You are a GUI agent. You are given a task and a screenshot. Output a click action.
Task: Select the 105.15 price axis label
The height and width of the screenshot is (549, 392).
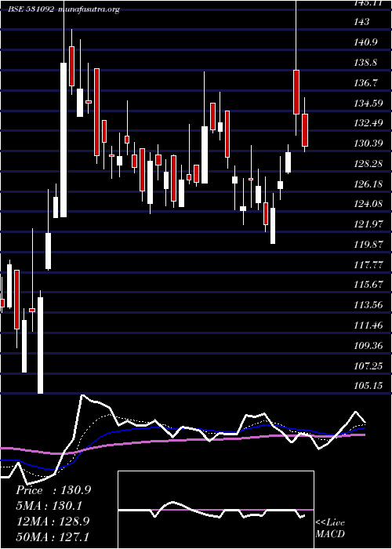(368, 386)
